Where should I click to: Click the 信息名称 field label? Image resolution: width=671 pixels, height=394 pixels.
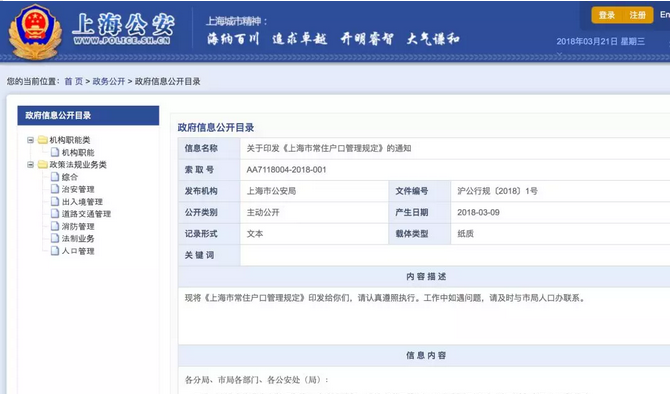point(201,148)
